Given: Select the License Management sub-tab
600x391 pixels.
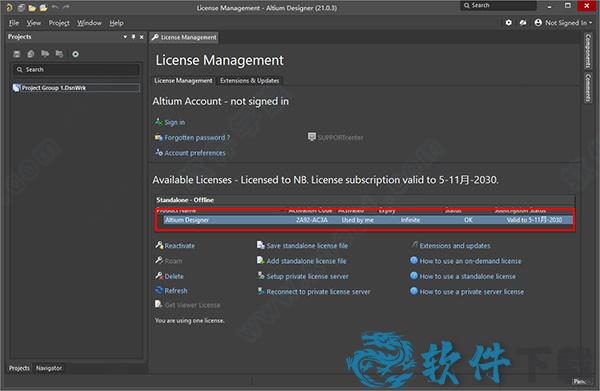Looking at the screenshot, I should point(183,80).
